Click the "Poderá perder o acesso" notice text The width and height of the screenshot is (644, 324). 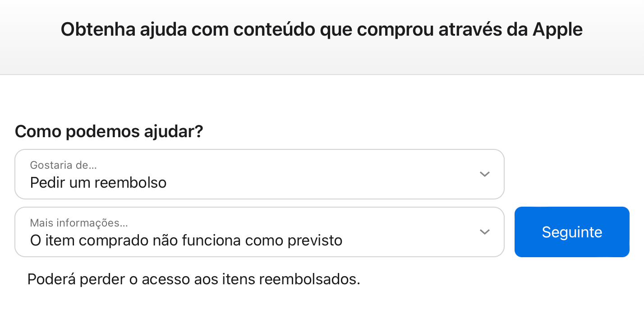point(193,279)
